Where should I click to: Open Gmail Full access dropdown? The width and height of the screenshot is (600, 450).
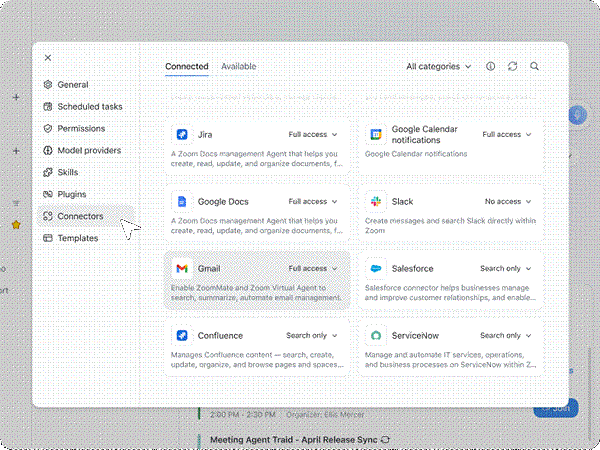313,268
